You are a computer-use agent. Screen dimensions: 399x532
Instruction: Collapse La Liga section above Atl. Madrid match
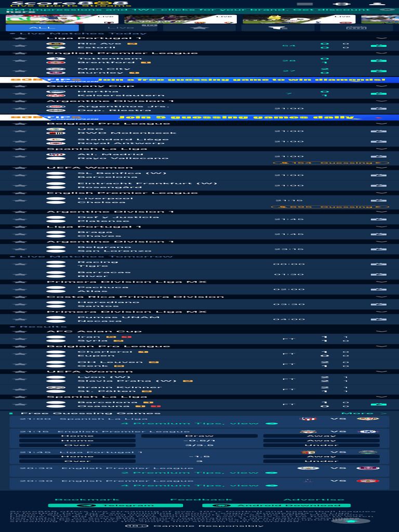(381, 149)
